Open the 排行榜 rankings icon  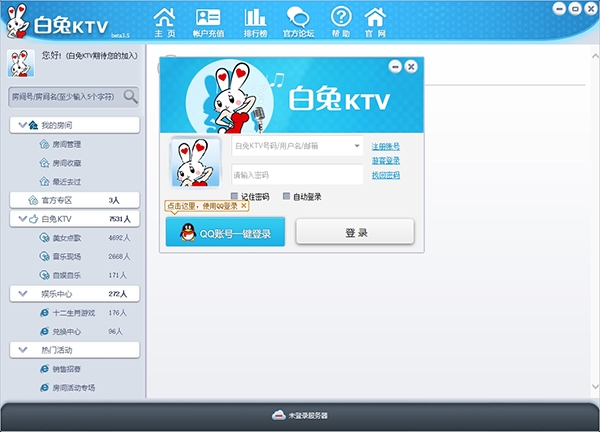click(x=255, y=23)
